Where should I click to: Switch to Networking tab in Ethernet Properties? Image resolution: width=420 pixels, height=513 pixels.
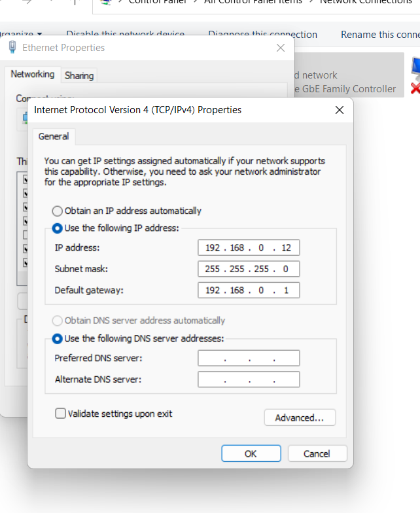tap(33, 75)
